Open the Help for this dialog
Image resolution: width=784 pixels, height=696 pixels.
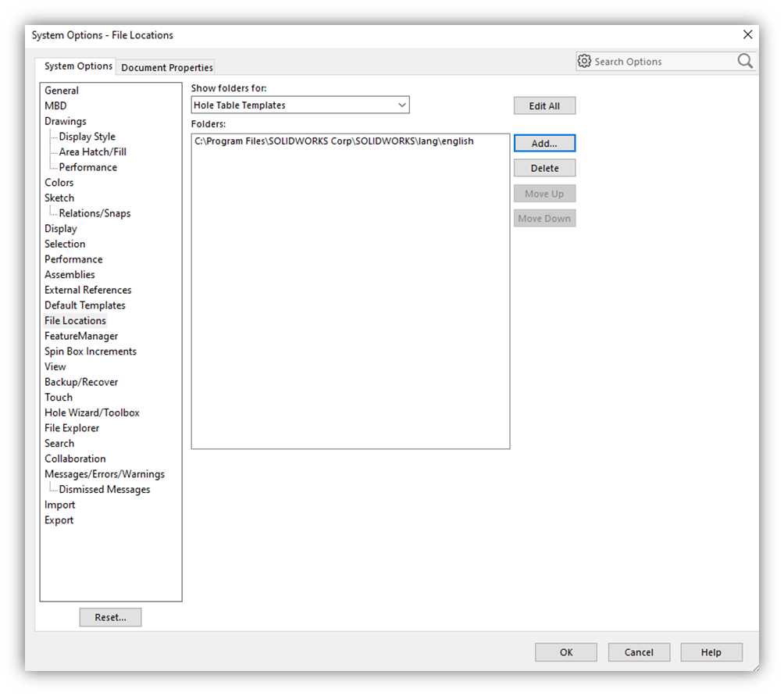point(711,651)
